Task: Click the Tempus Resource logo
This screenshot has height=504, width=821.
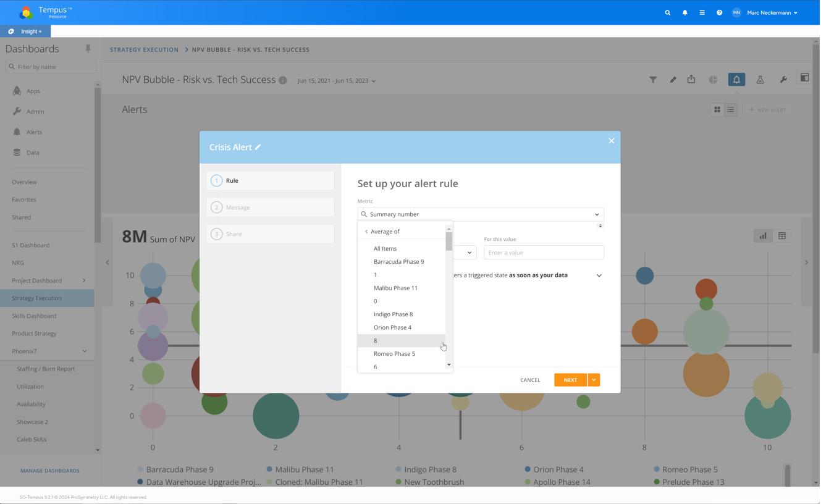Action: click(45, 12)
